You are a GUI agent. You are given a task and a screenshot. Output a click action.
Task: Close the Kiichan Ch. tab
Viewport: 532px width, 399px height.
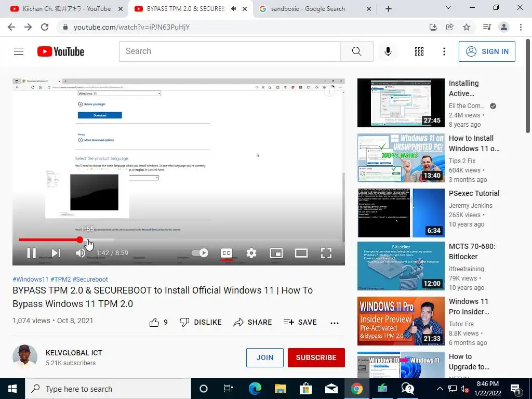[x=121, y=9]
